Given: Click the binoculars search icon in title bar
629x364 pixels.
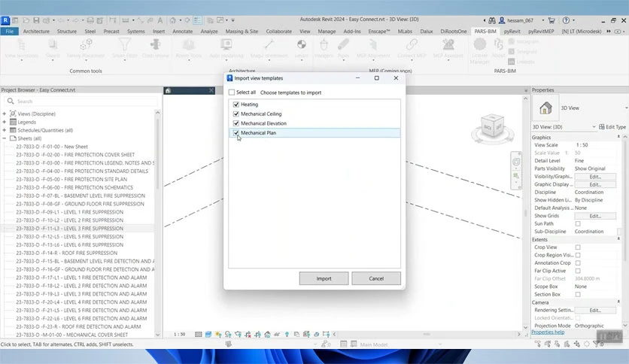Looking at the screenshot, I should click(x=492, y=20).
